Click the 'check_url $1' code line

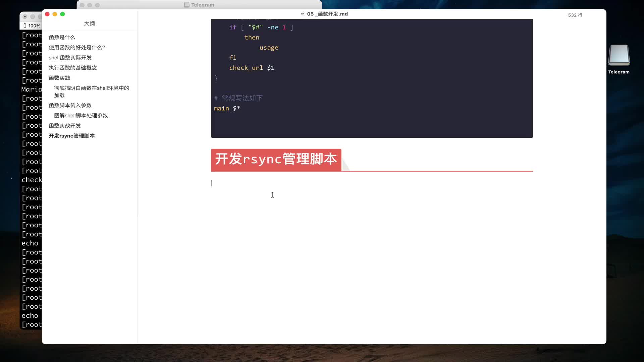coord(252,68)
